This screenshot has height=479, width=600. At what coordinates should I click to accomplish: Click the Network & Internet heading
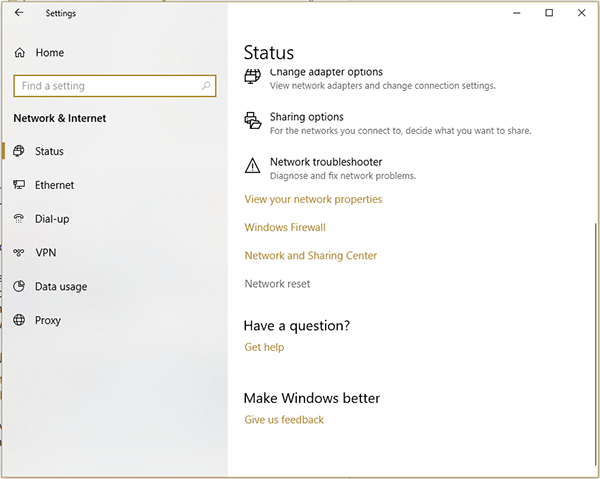(x=60, y=118)
